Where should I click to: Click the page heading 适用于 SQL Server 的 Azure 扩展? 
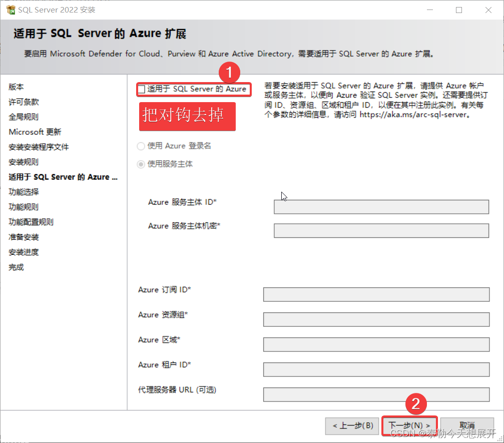pos(100,34)
